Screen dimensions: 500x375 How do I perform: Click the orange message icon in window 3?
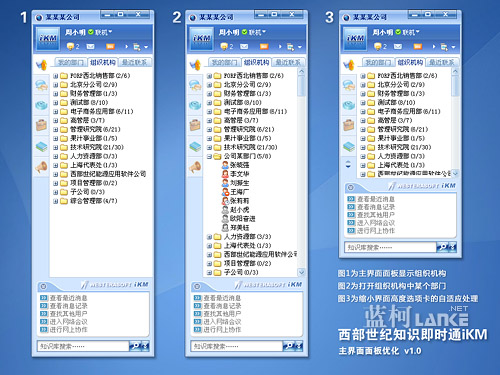pos(418,47)
